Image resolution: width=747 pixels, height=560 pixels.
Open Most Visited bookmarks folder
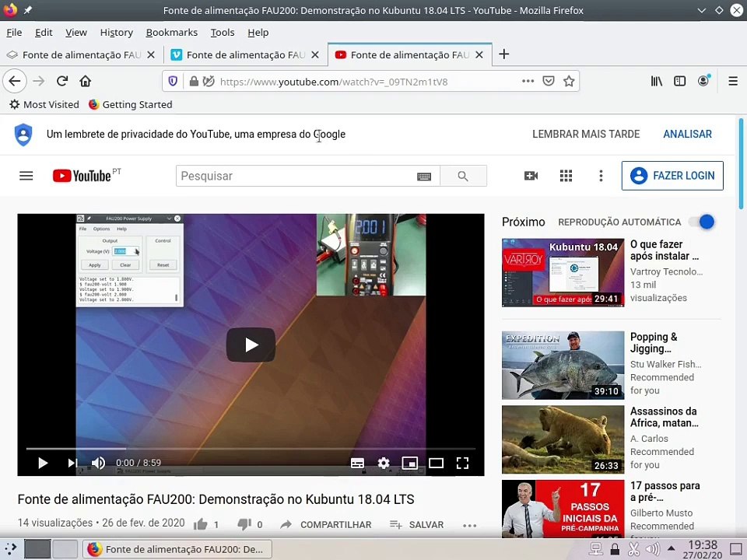tap(44, 104)
